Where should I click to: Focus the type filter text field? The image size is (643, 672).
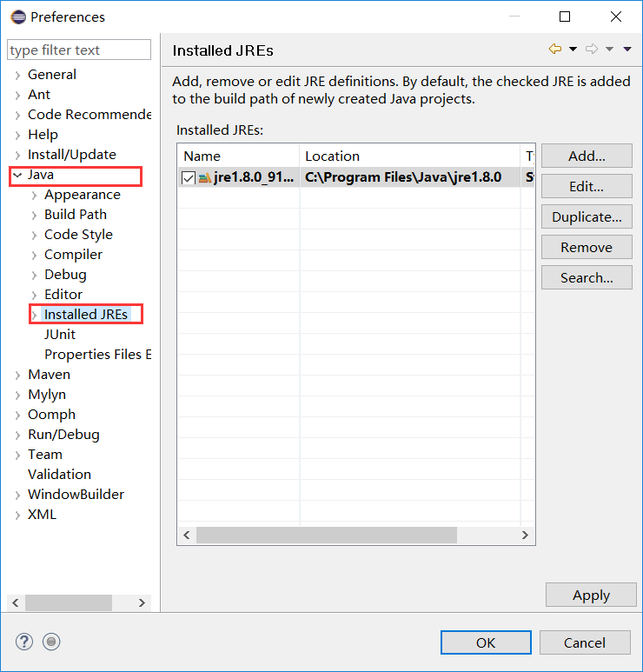(79, 50)
